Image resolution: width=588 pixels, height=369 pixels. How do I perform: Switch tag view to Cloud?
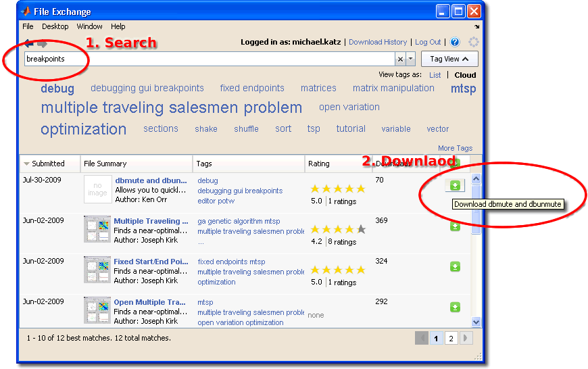point(465,75)
